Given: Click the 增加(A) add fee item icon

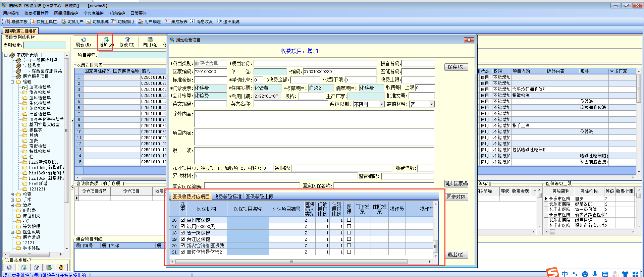Looking at the screenshot, I should tap(106, 40).
